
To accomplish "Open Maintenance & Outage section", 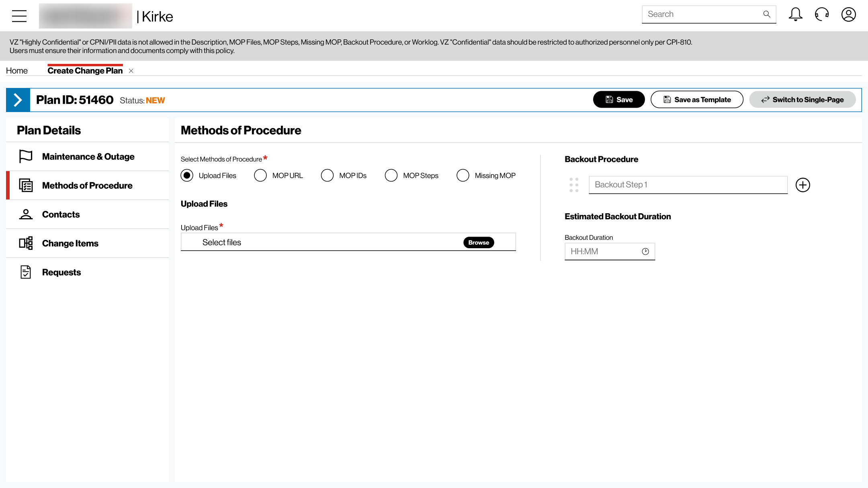I will pyautogui.click(x=88, y=156).
